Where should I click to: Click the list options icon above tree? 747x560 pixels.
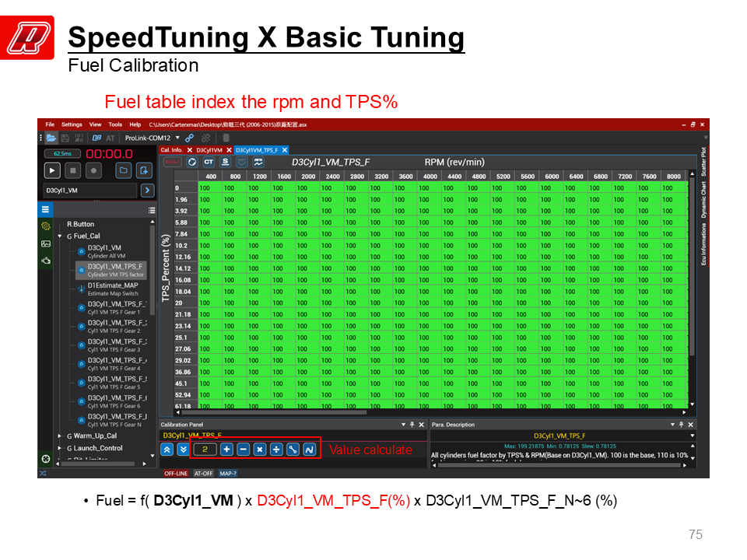(152, 210)
